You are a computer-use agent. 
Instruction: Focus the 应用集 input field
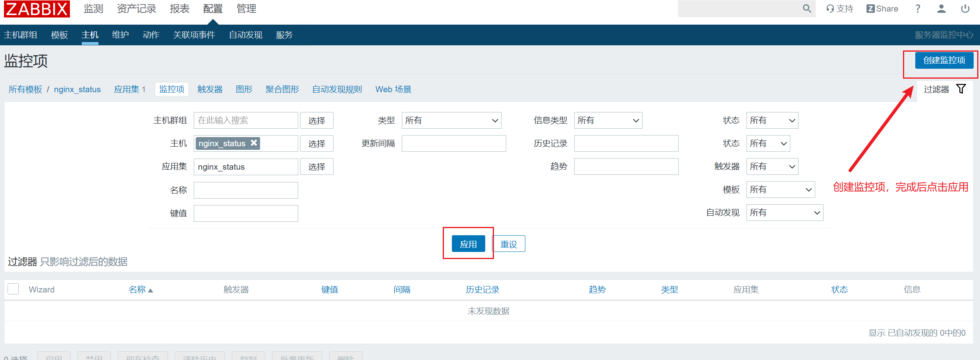[246, 167]
